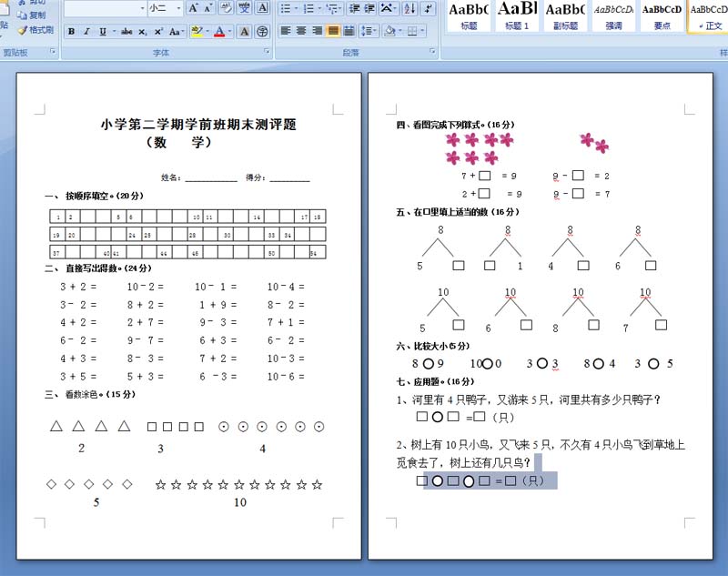Click the Format Painter (格式刷) button
The width and height of the screenshot is (728, 576).
click(35, 30)
